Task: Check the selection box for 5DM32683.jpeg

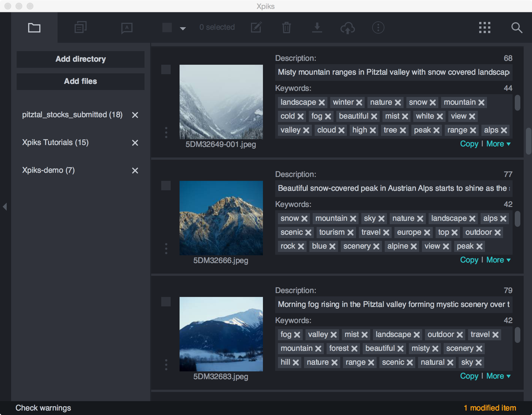Action: 166,302
